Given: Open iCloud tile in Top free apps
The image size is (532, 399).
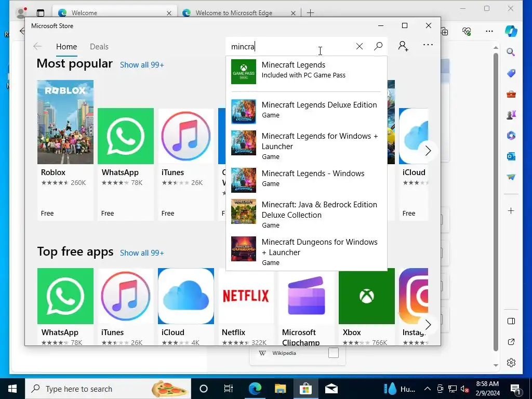Looking at the screenshot, I should (x=186, y=307).
